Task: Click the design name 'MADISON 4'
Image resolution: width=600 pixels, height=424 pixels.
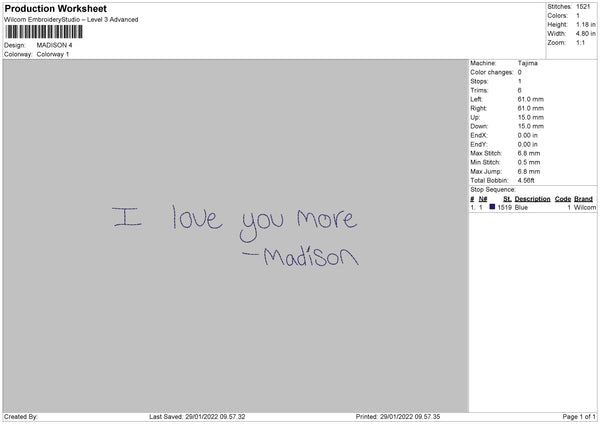Action: coord(54,45)
